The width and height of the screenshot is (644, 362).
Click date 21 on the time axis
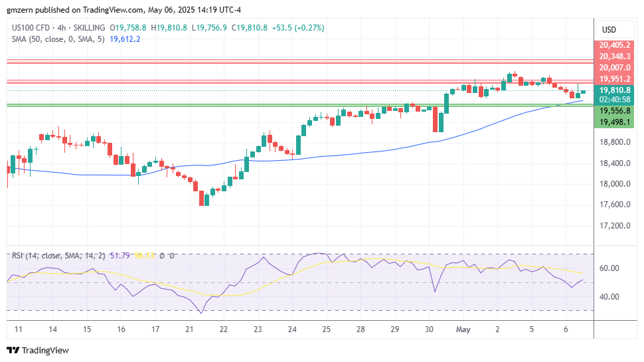click(x=190, y=329)
